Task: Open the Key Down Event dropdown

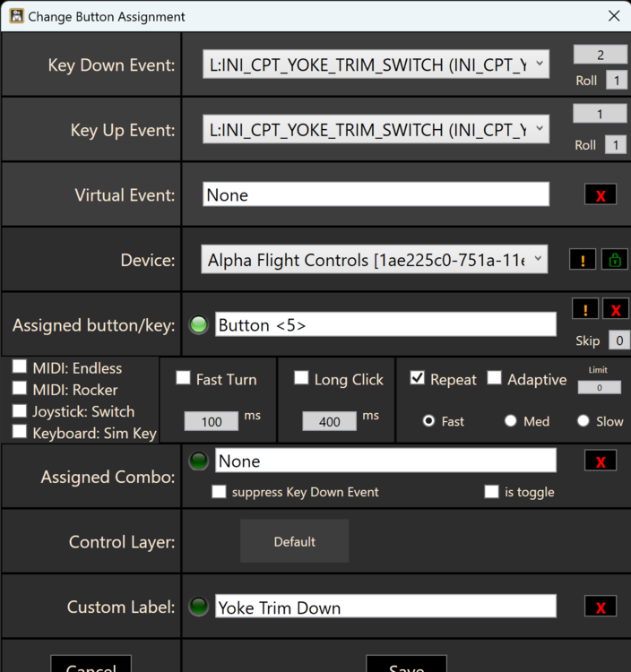Action: [375, 65]
